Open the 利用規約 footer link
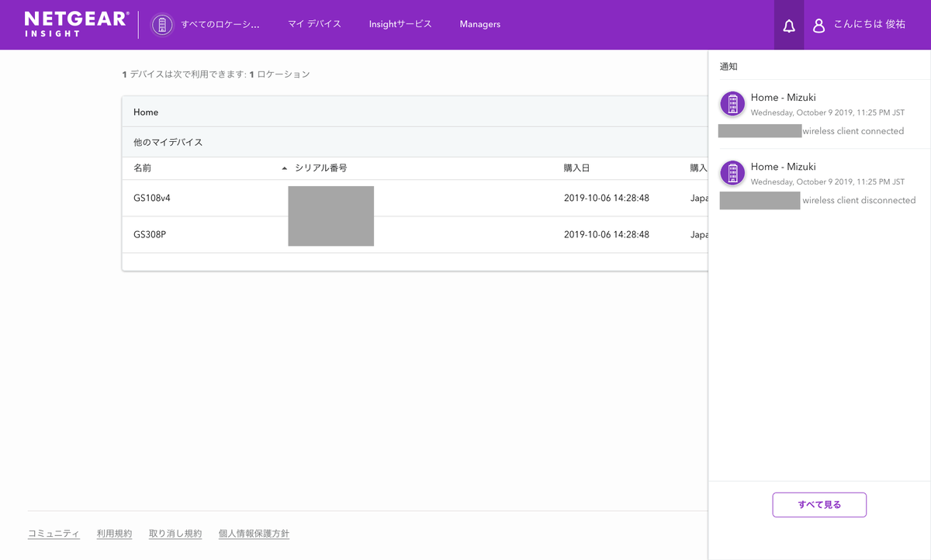 point(114,534)
